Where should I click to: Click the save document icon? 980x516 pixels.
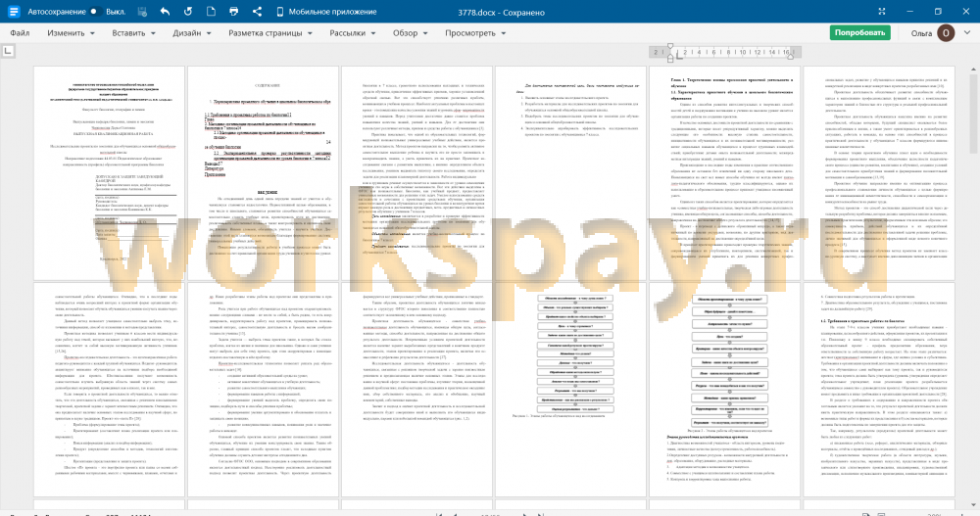(142, 11)
